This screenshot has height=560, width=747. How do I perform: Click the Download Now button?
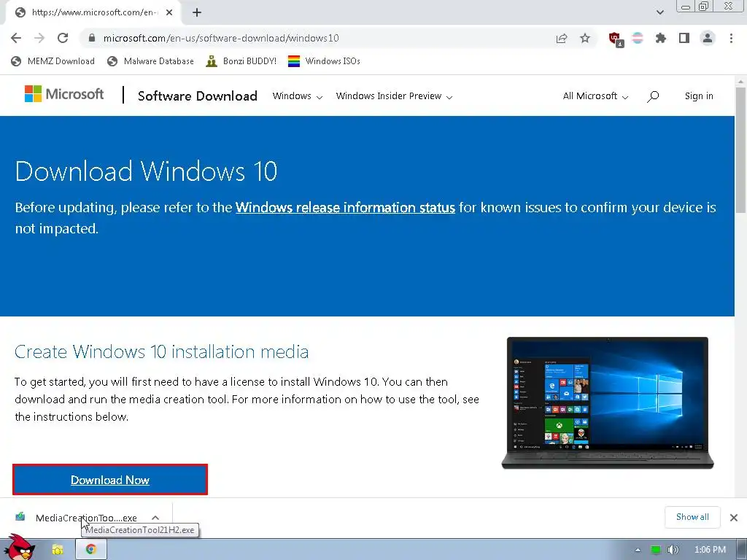pyautogui.click(x=110, y=480)
